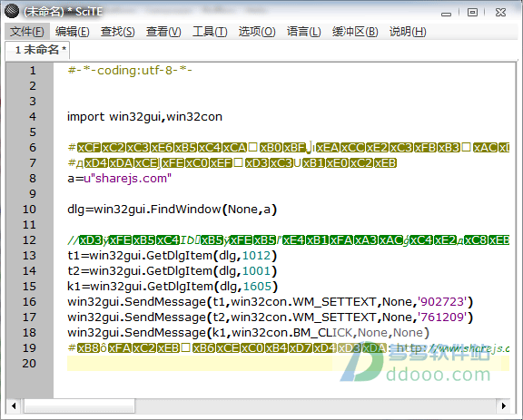Open the 文件(F) menu

coord(27,32)
